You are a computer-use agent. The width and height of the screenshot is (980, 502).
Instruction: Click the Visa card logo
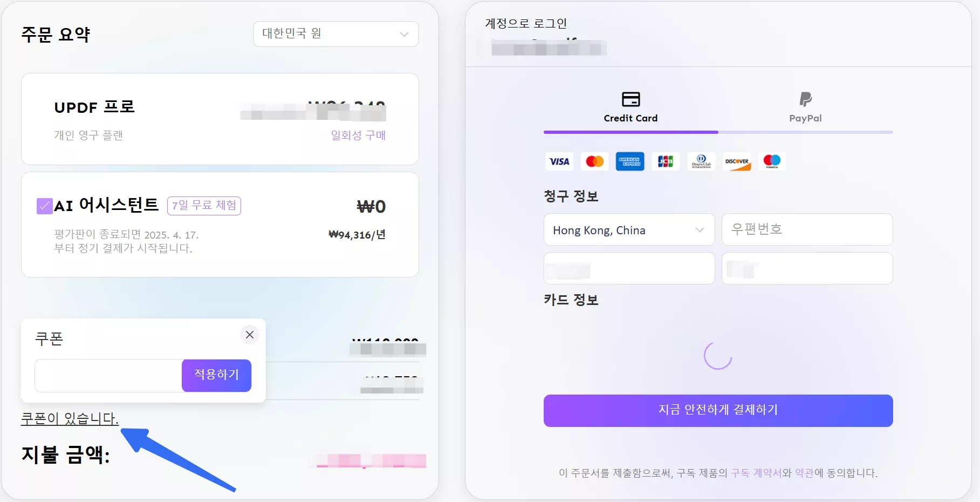point(559,161)
